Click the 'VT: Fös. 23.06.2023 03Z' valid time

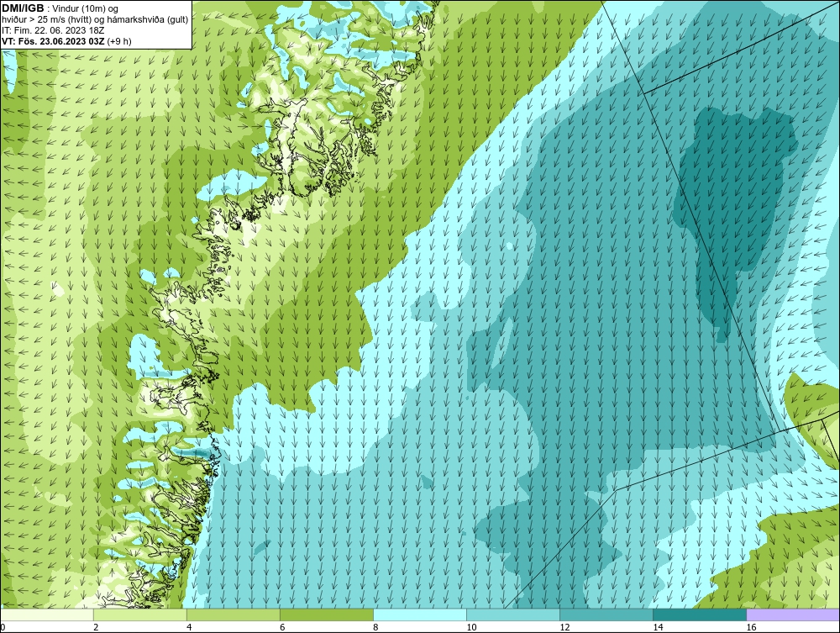pos(54,41)
